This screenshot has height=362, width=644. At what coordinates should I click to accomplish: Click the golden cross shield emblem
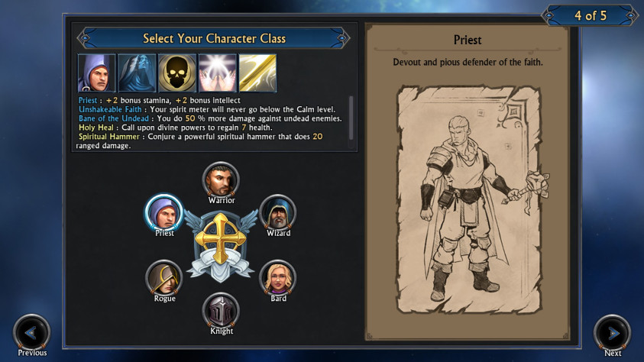click(x=221, y=246)
